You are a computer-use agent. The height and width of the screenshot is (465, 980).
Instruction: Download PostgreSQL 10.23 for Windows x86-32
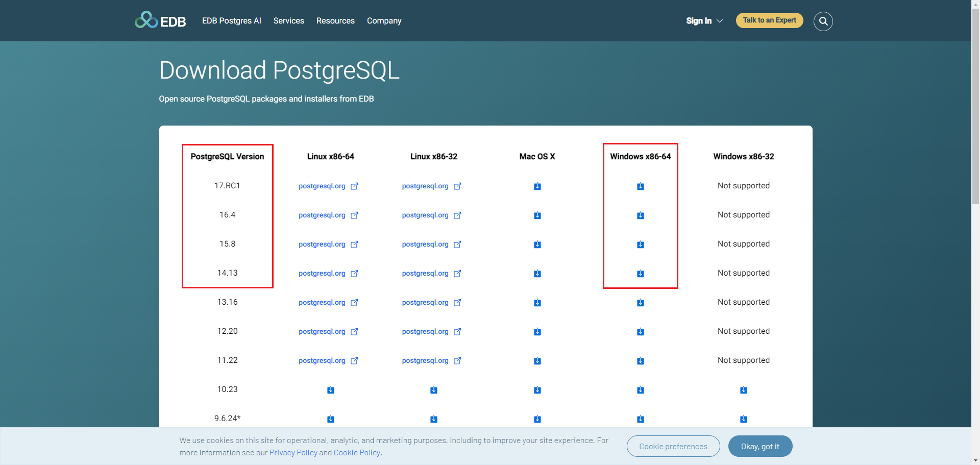click(744, 390)
